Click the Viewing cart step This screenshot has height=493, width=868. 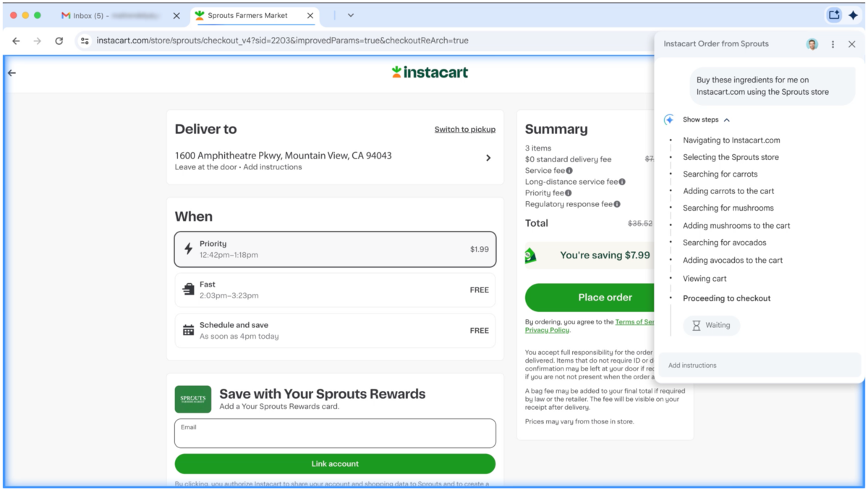tap(705, 279)
